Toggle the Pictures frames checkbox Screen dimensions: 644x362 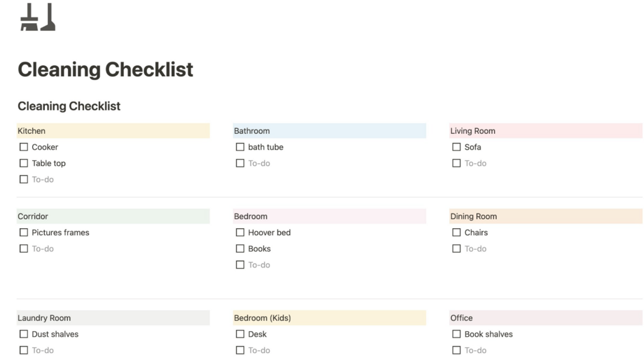point(24,233)
